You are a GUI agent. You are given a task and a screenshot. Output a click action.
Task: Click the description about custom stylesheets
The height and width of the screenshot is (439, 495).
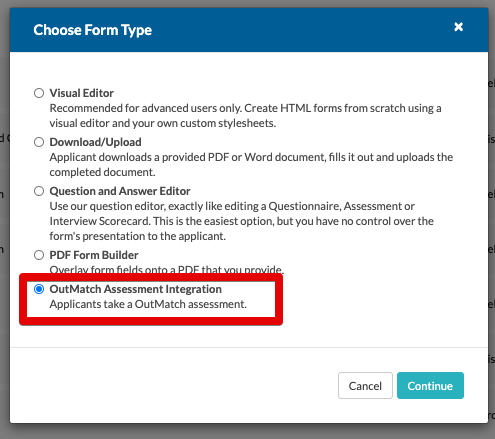coord(245,116)
